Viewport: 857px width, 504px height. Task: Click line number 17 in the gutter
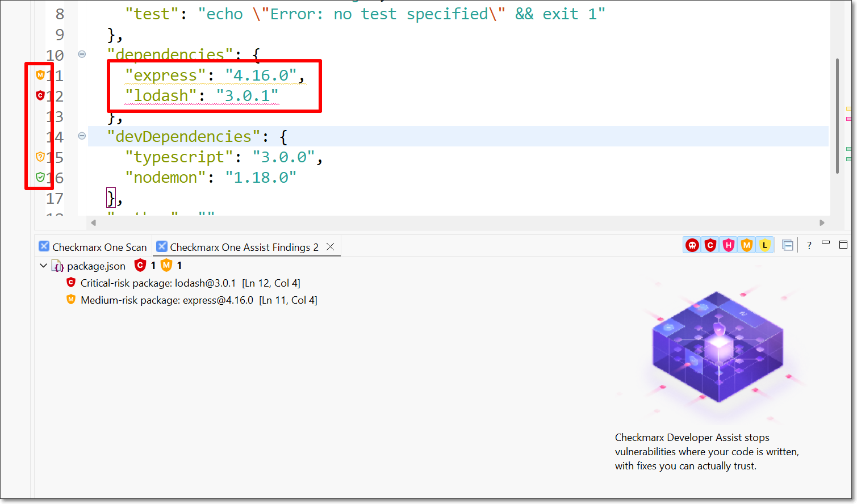55,198
